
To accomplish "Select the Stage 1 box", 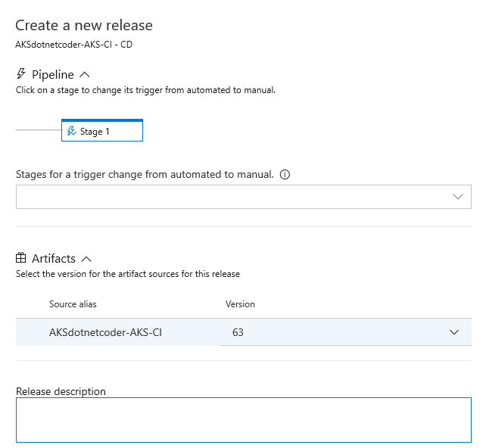I will (102, 130).
